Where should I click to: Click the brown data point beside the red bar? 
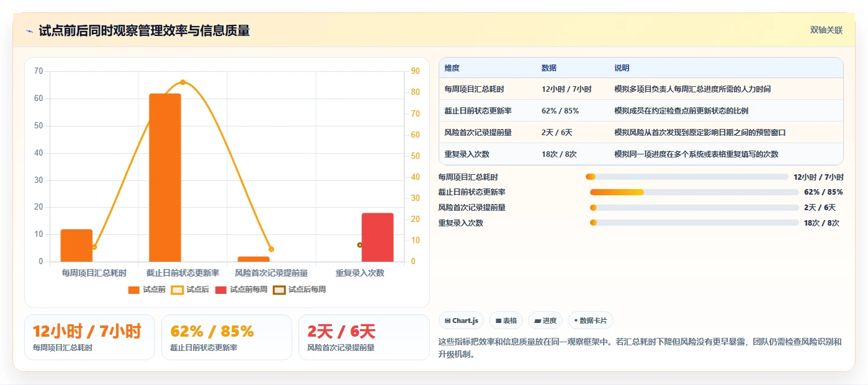coord(360,245)
